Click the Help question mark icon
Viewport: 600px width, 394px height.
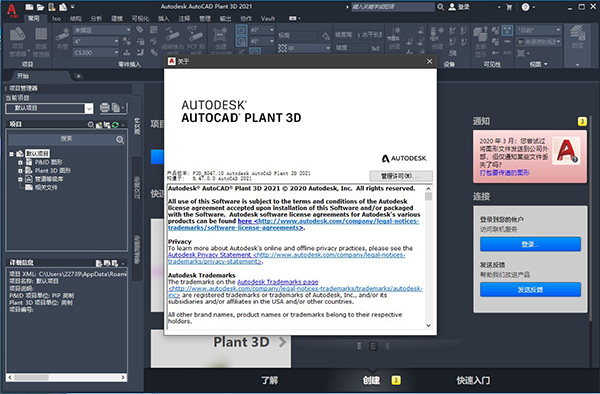pos(525,7)
